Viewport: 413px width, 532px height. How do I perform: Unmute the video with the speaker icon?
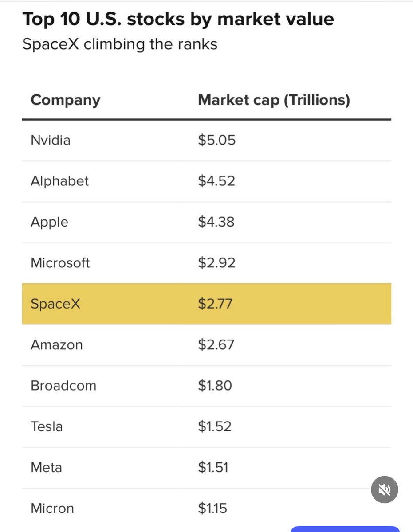(x=385, y=489)
